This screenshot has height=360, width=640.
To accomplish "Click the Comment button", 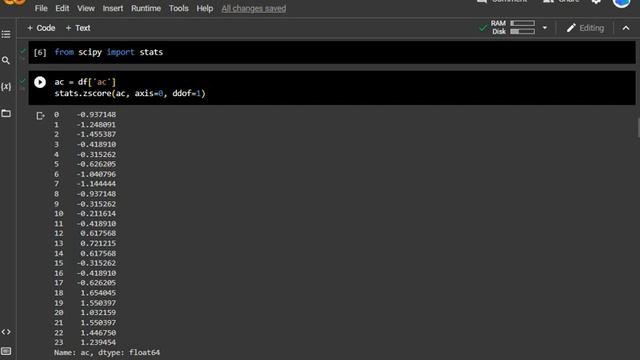I will click(x=502, y=2).
